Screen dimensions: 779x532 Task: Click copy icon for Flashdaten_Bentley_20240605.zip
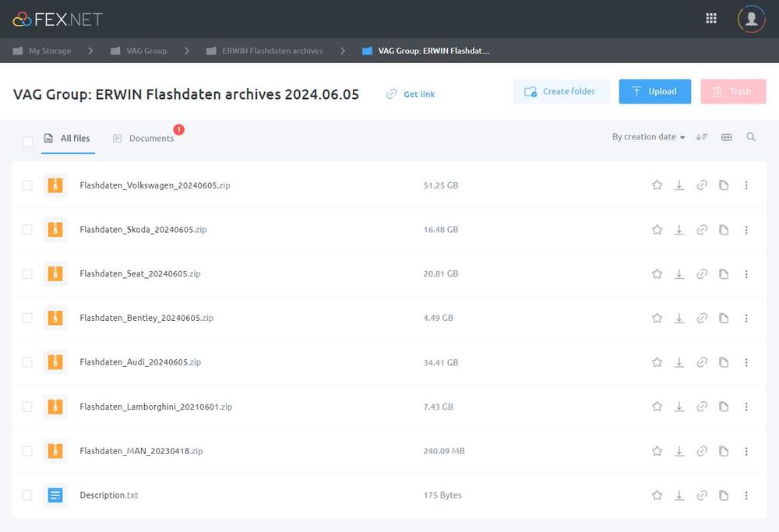coord(724,318)
